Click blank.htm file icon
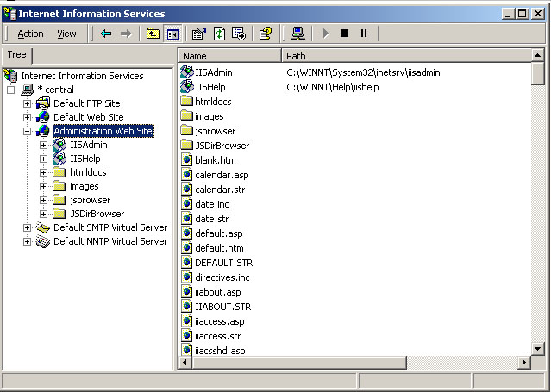Image resolution: width=551 pixels, height=392 pixels. (x=186, y=160)
